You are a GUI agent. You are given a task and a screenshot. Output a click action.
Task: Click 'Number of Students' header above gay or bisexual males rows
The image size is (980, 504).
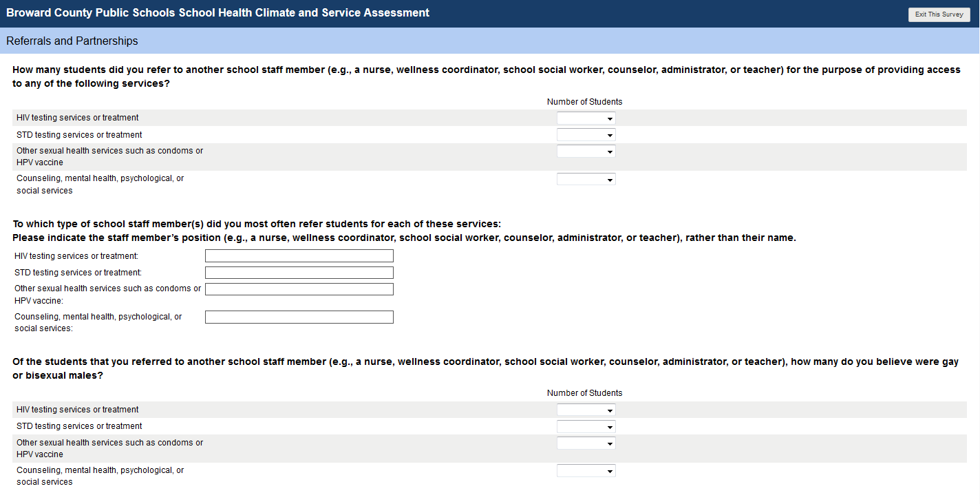(x=584, y=393)
